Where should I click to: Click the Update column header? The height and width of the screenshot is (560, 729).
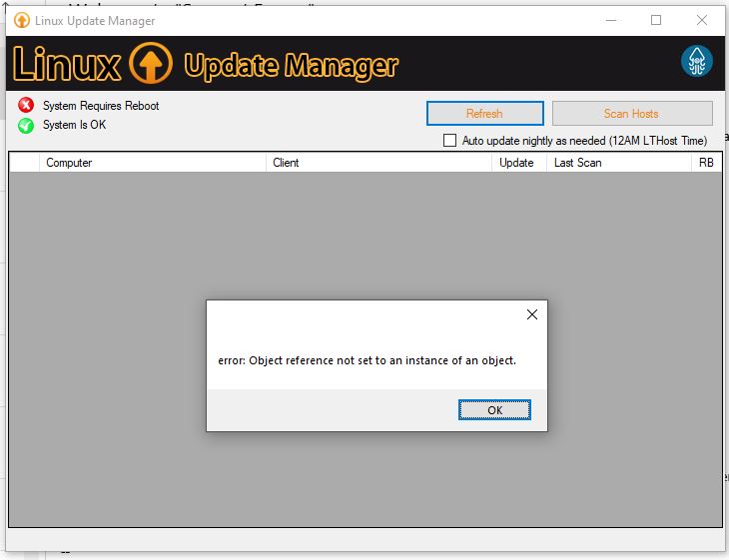tap(517, 163)
